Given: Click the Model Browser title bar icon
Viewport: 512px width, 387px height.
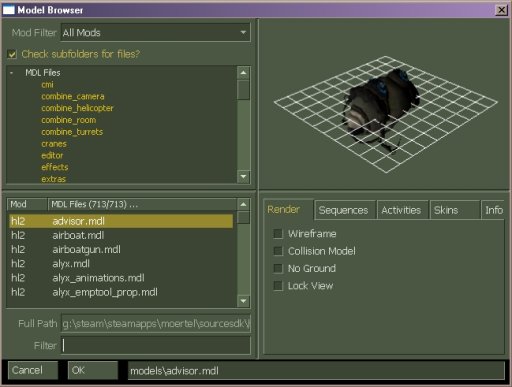Looking at the screenshot, I should click(x=8, y=10).
